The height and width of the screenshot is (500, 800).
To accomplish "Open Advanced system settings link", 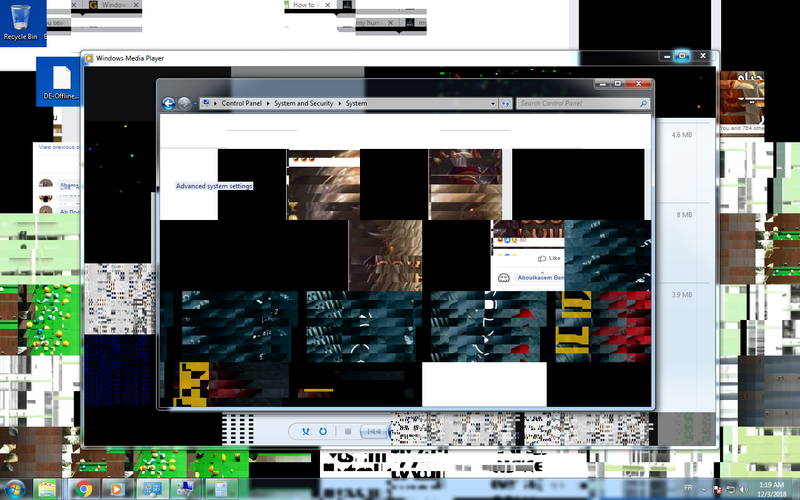I will coord(214,186).
